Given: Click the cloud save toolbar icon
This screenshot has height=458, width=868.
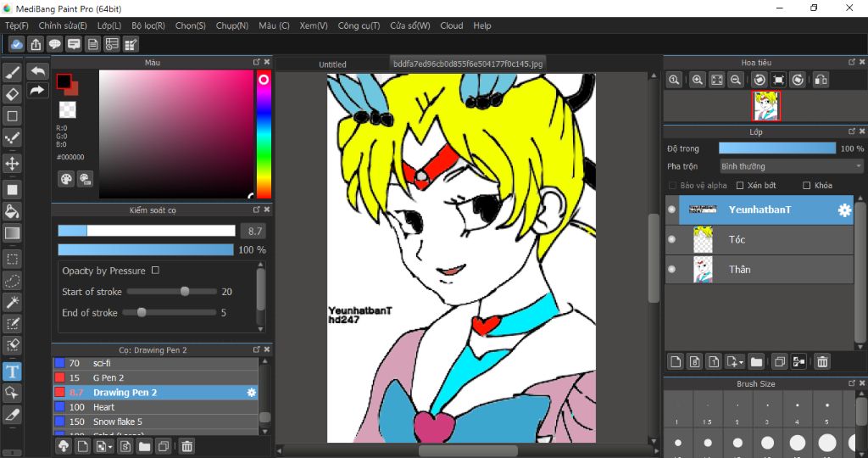Looking at the screenshot, I should tap(17, 44).
